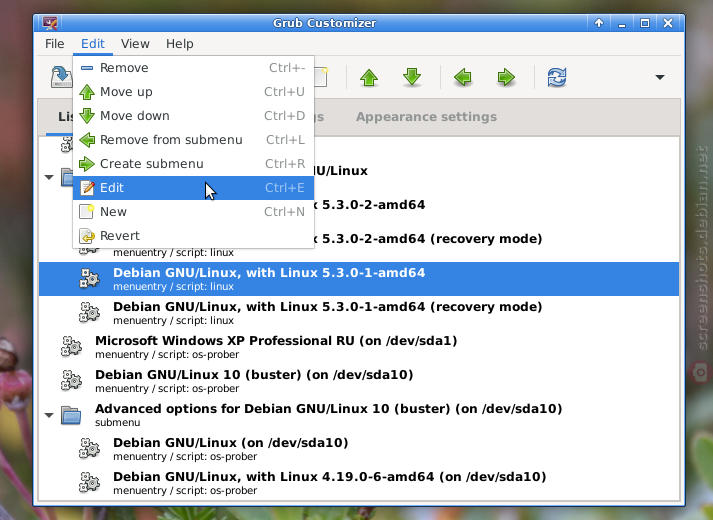
Task: Click folder icon of Advanced options for Debian 10
Action: click(x=71, y=415)
